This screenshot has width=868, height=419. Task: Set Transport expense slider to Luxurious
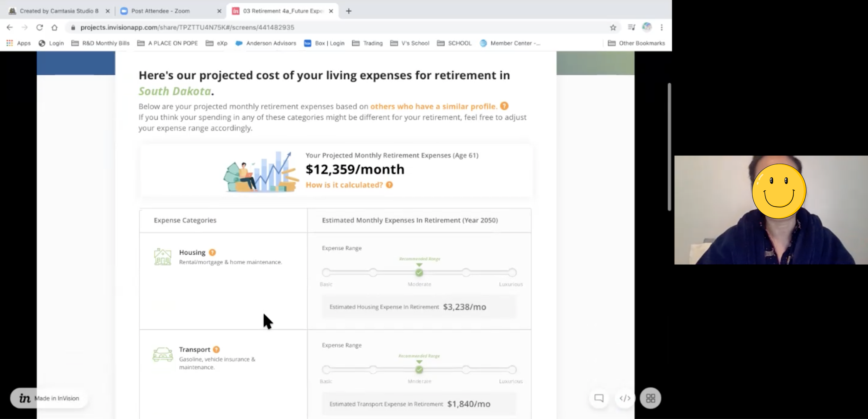[x=512, y=370]
